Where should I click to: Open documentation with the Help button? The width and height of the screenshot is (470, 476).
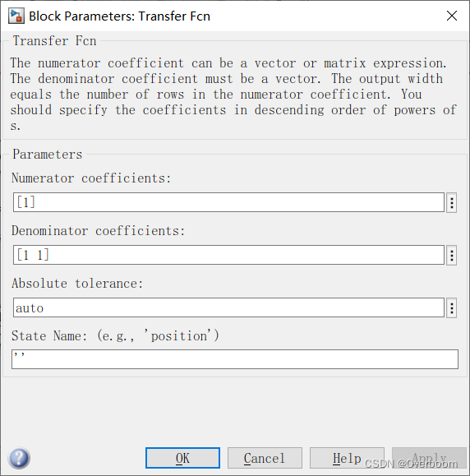click(347, 458)
